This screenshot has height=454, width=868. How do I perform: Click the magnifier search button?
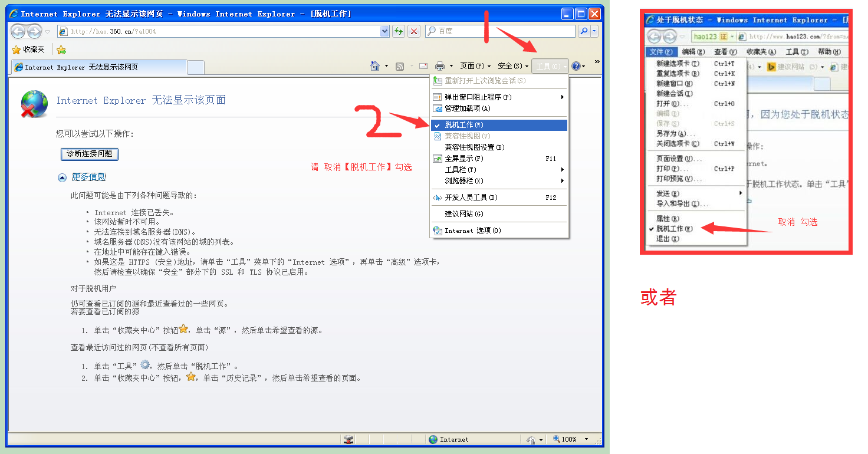[x=584, y=31]
